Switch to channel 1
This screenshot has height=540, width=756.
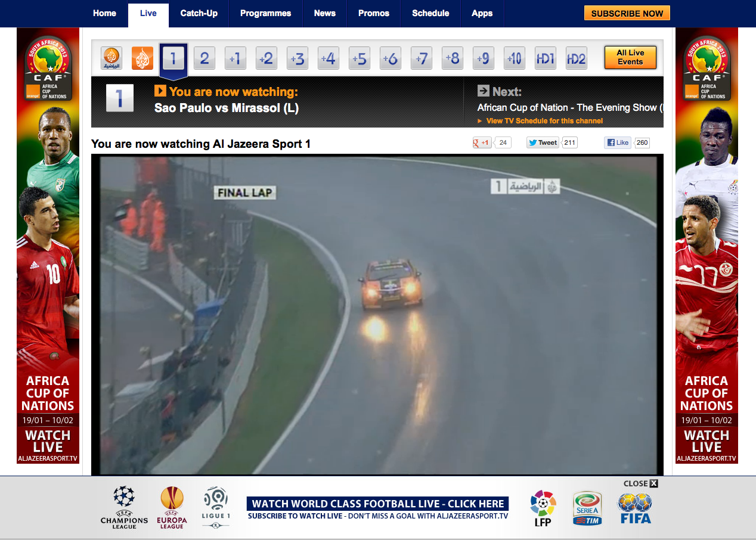coord(173,58)
